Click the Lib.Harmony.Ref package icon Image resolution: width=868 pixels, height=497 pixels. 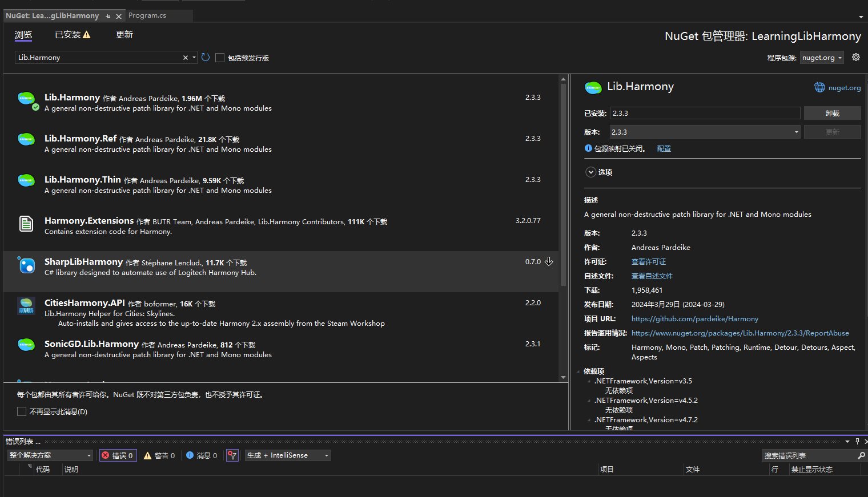pos(26,139)
